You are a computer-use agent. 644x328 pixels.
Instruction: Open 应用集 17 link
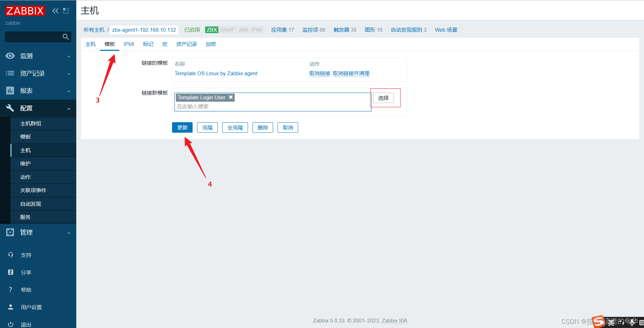coord(282,30)
